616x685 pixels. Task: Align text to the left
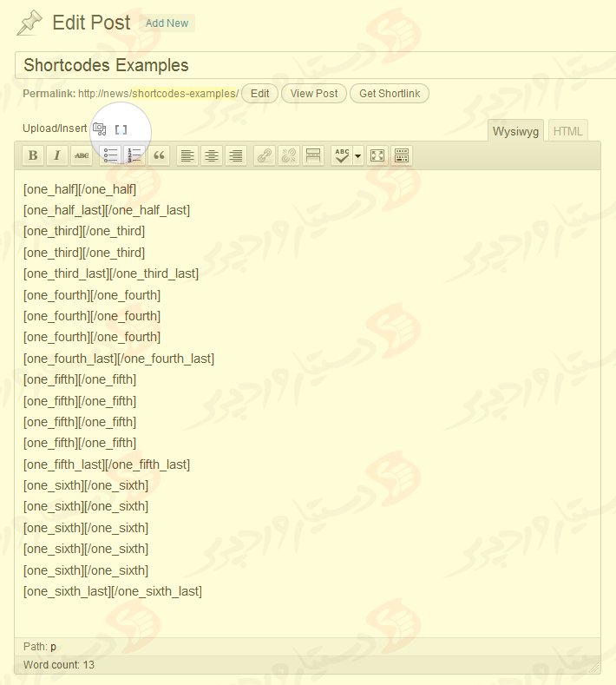pyautogui.click(x=187, y=155)
